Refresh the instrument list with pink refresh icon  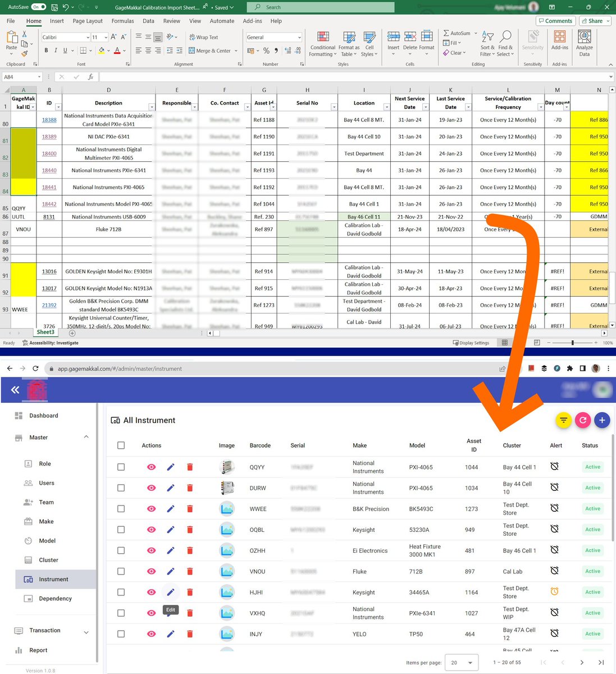click(583, 420)
